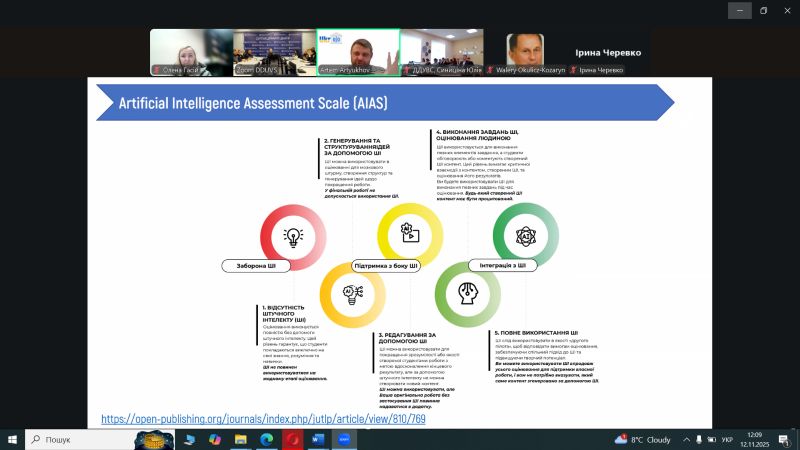Open the Windows Start menu

coord(13,439)
